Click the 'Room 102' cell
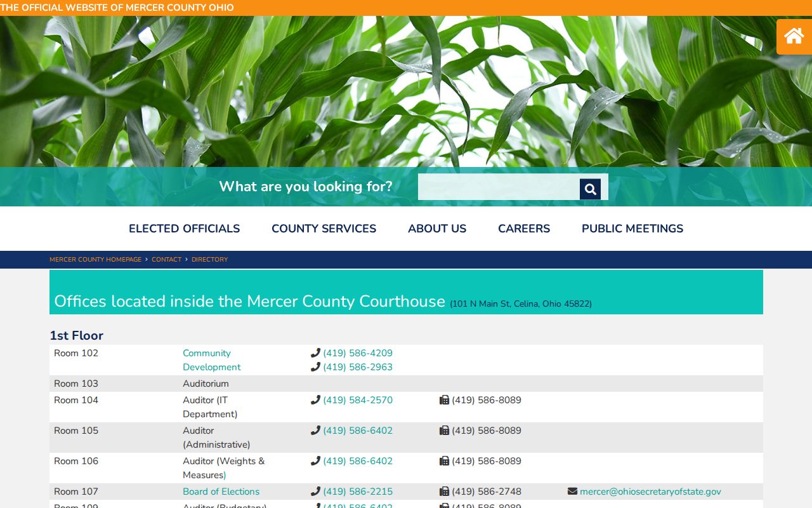Image resolution: width=812 pixels, height=508 pixels. pos(76,353)
